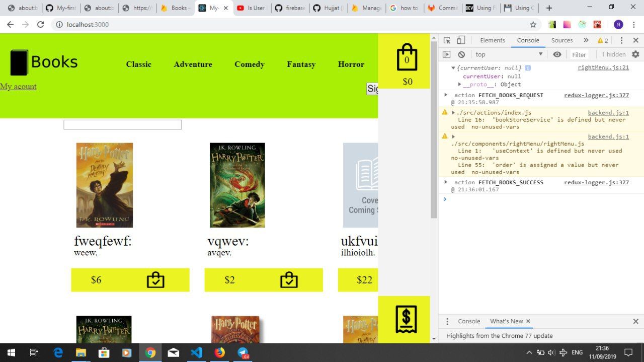Click the Books logo icon
The height and width of the screenshot is (362, 644).
click(x=19, y=63)
